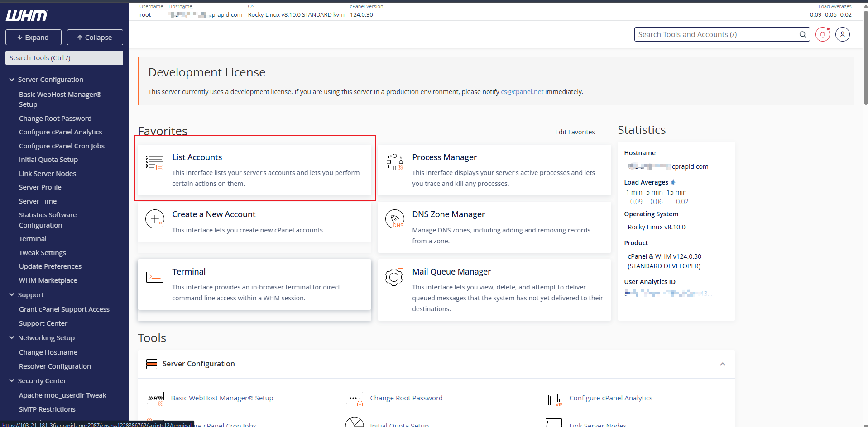Click Edit Favorites link
The height and width of the screenshot is (427, 868).
(575, 132)
